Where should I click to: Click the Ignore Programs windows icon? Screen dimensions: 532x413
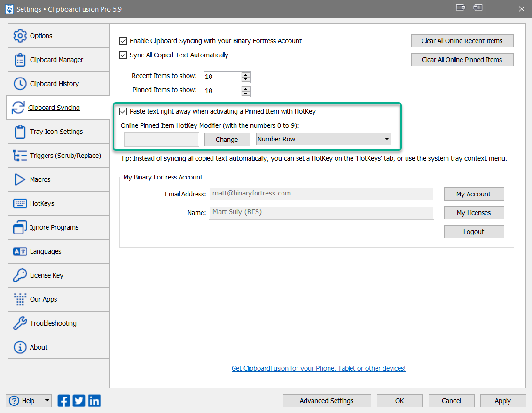pyautogui.click(x=20, y=227)
